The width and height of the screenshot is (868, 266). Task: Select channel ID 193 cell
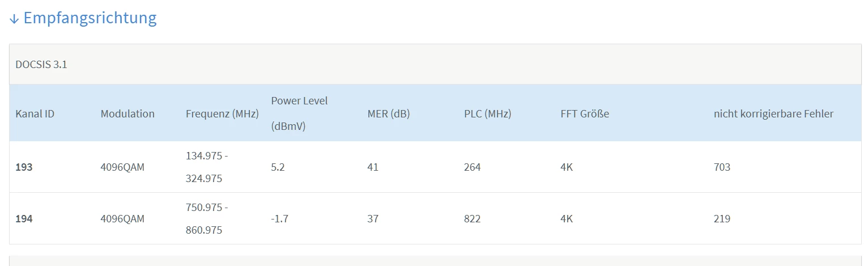point(24,167)
